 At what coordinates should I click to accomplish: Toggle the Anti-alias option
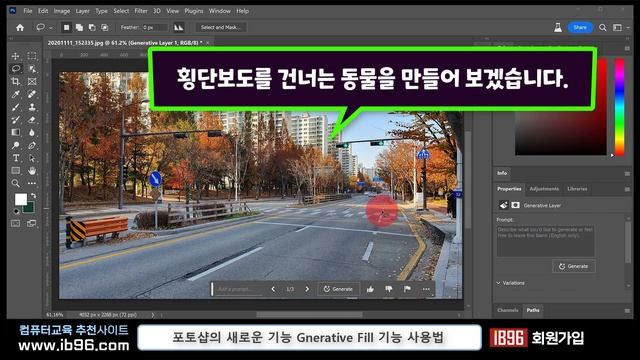coord(178,27)
